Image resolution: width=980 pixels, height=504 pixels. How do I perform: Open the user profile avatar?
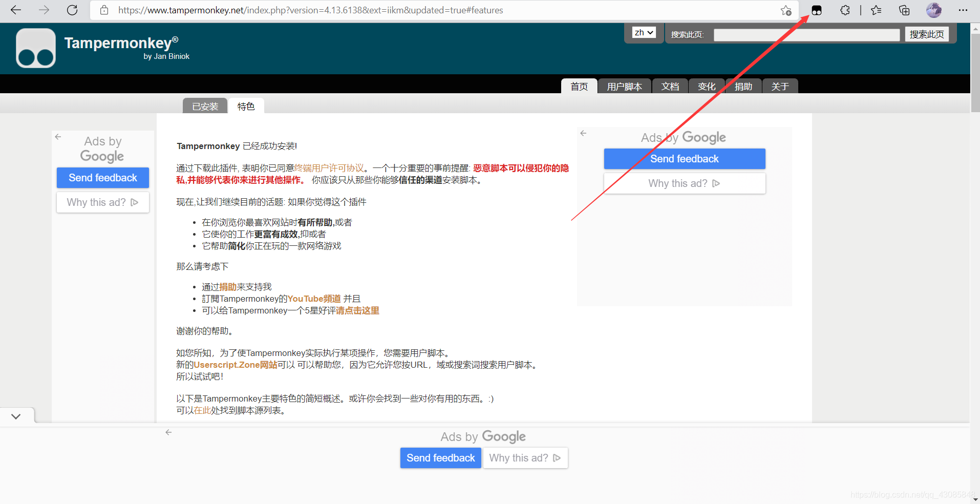pos(934,10)
